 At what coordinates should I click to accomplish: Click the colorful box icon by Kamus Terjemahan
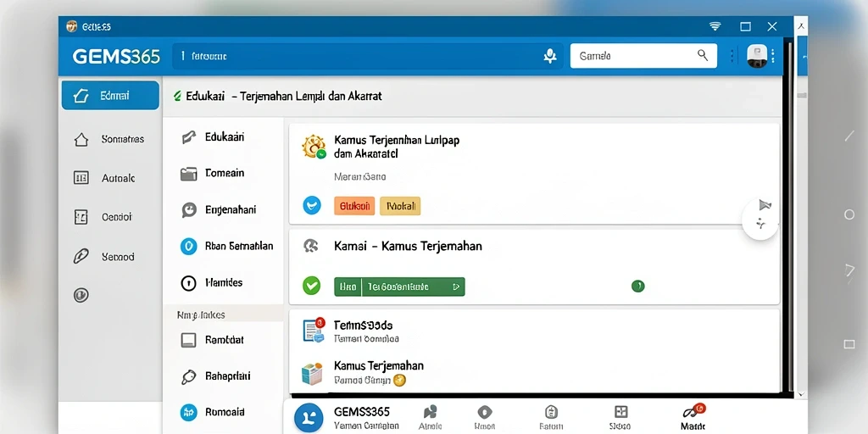312,374
